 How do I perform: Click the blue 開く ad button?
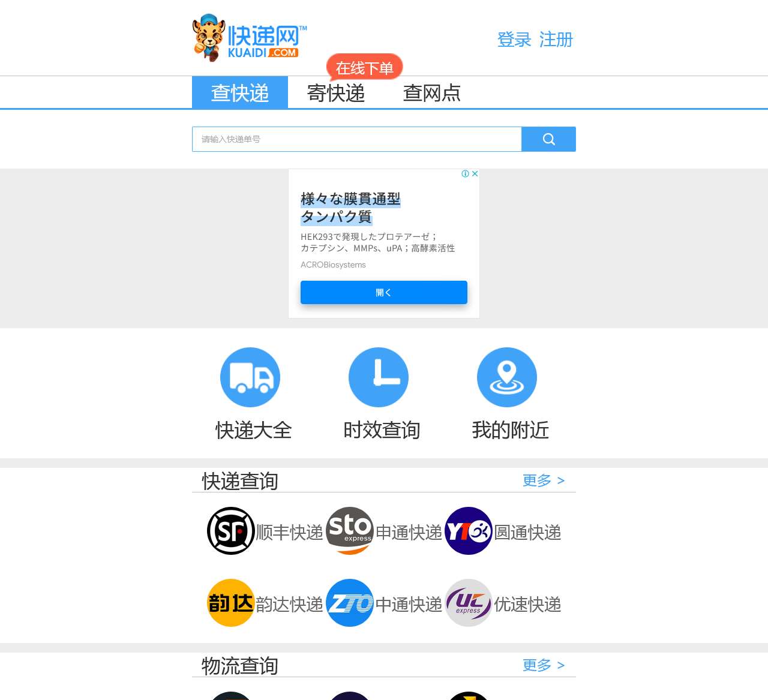(x=384, y=292)
